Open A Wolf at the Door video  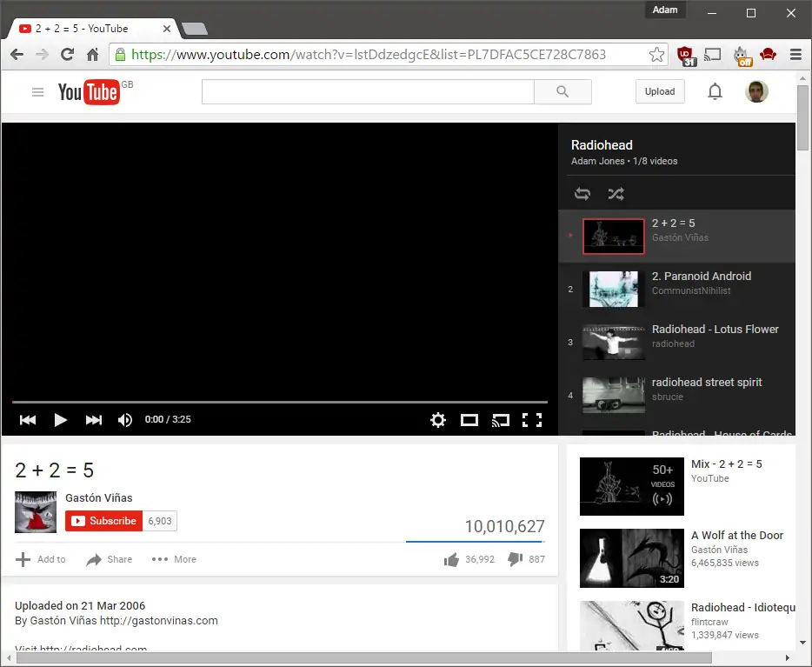click(x=688, y=558)
